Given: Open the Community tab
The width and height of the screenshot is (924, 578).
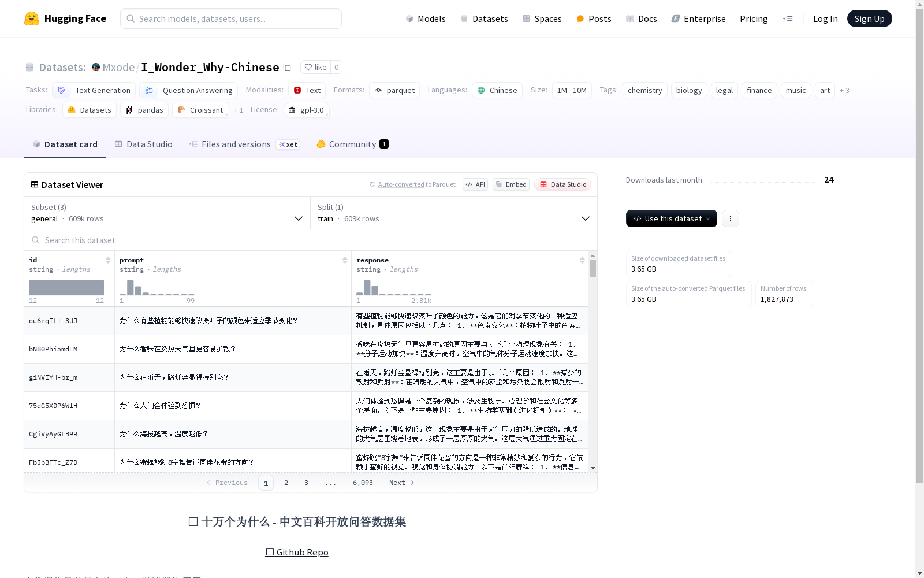Looking at the screenshot, I should (352, 144).
